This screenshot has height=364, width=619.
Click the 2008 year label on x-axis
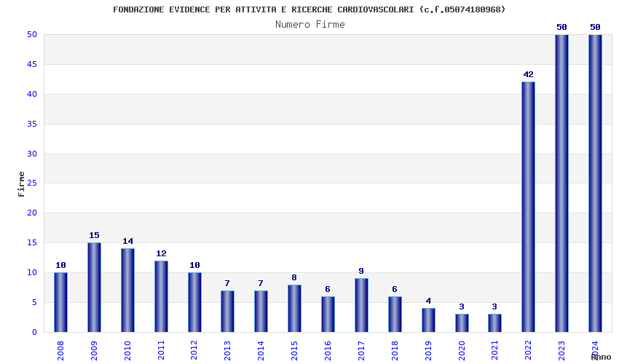click(60, 351)
